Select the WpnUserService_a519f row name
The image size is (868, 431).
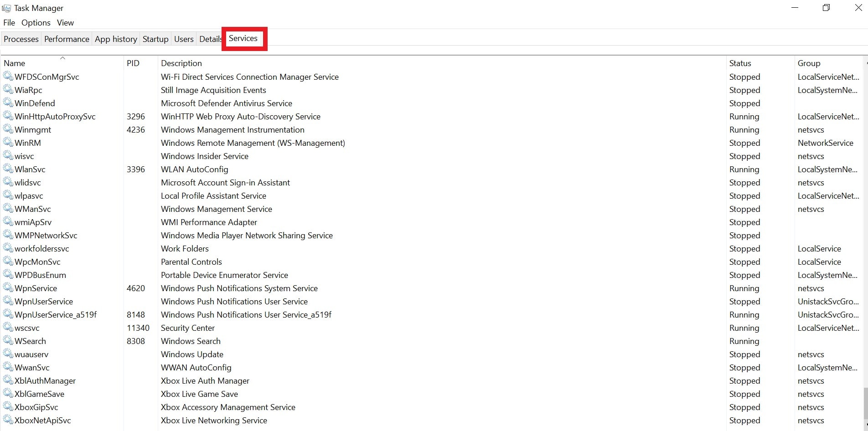56,315
